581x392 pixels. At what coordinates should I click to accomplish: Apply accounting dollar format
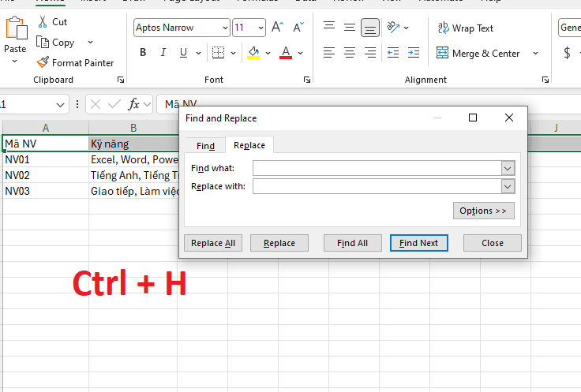[x=567, y=53]
